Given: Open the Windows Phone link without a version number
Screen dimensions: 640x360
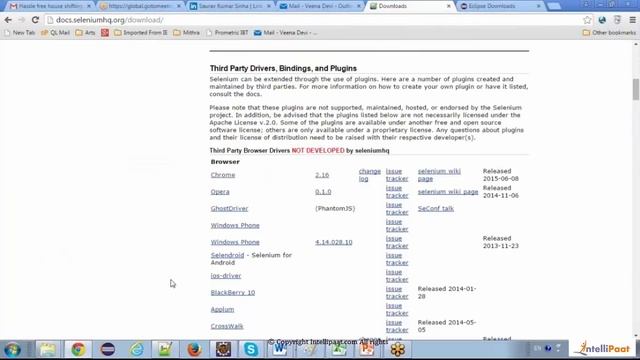Looking at the screenshot, I should tap(235, 225).
